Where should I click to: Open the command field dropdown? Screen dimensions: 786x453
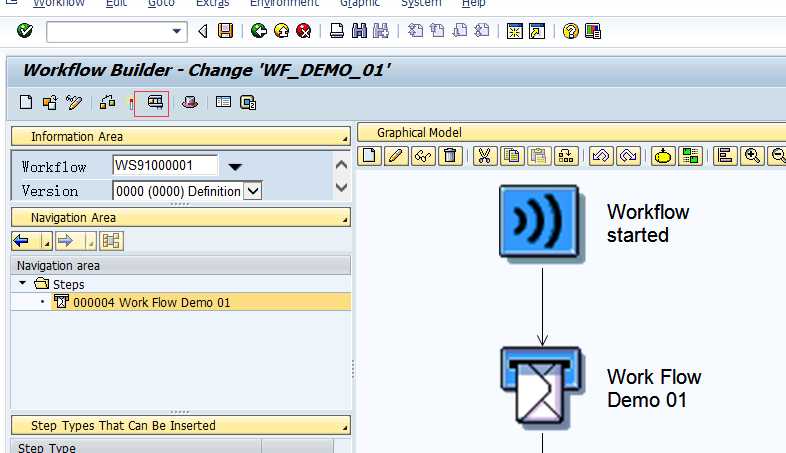click(x=176, y=32)
